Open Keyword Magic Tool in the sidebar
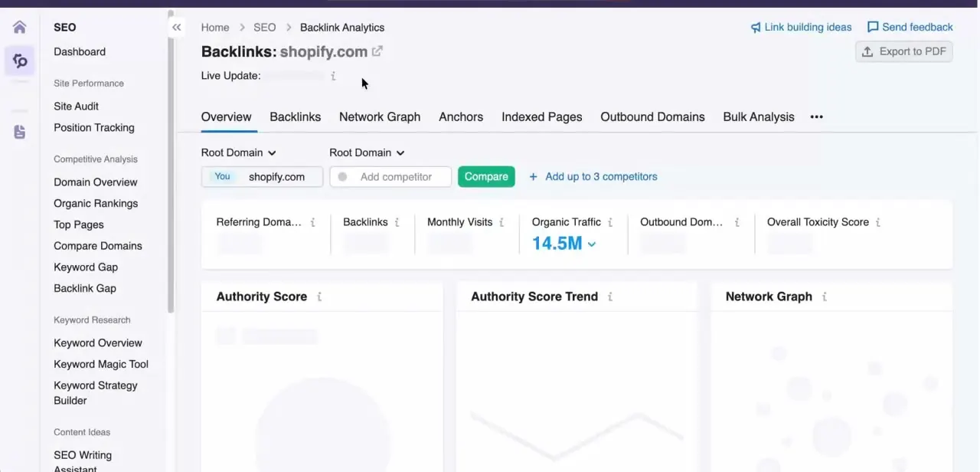Screen dimensions: 980x472 (101, 365)
